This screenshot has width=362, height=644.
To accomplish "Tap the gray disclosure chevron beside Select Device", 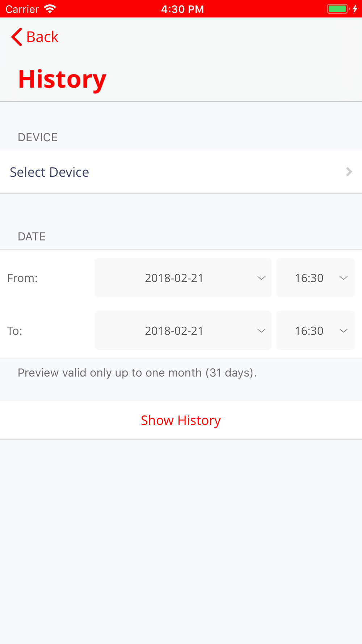I will click(349, 172).
